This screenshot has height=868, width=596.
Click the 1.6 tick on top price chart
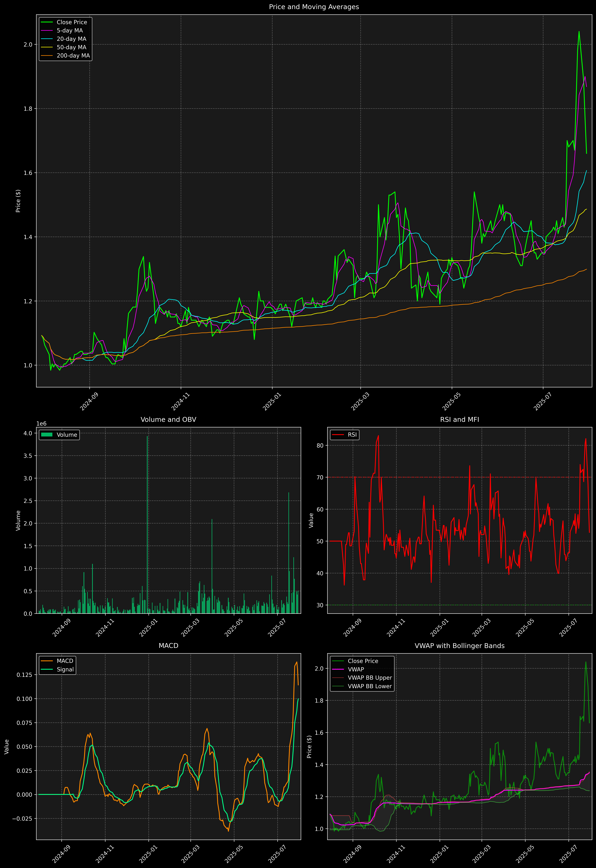(x=28, y=173)
